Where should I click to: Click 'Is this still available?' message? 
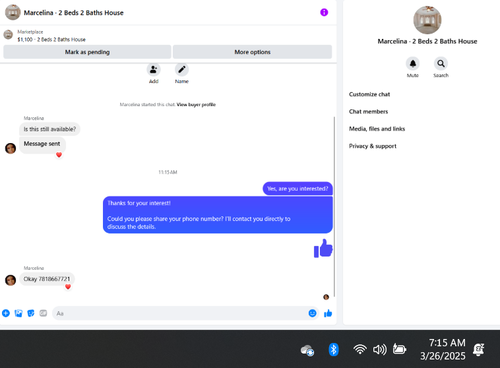[x=50, y=129]
